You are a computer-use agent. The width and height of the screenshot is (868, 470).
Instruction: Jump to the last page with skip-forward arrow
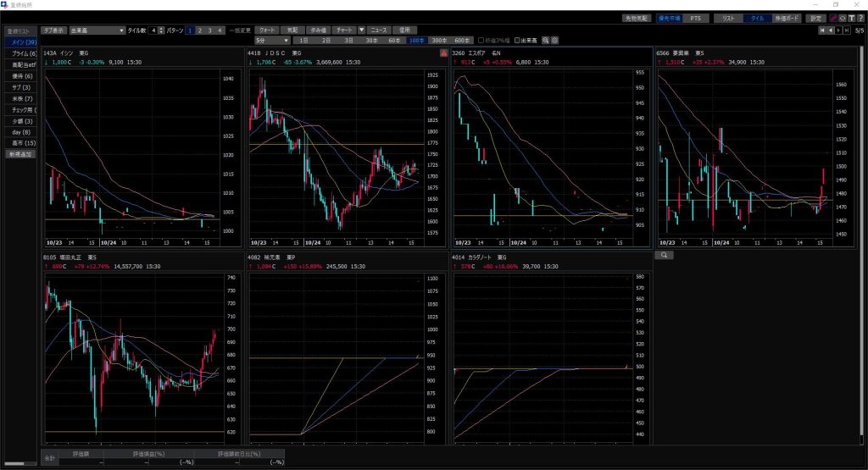tap(846, 30)
